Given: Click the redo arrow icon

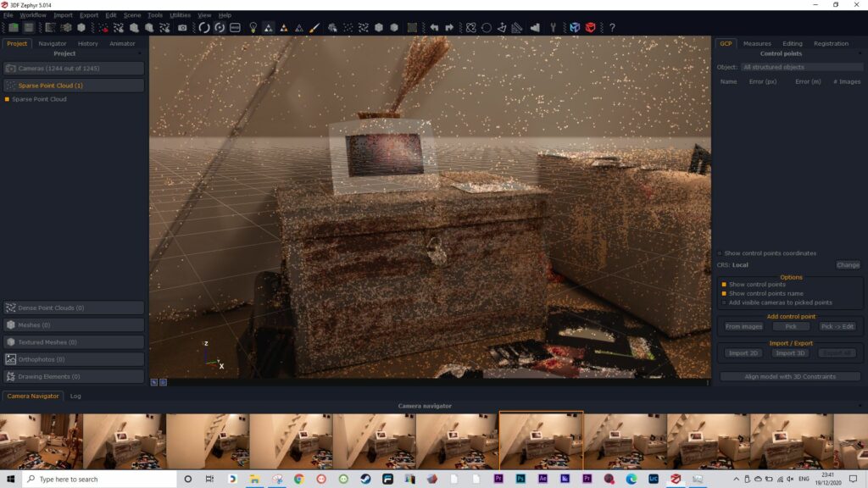Looking at the screenshot, I should pyautogui.click(x=449, y=28).
